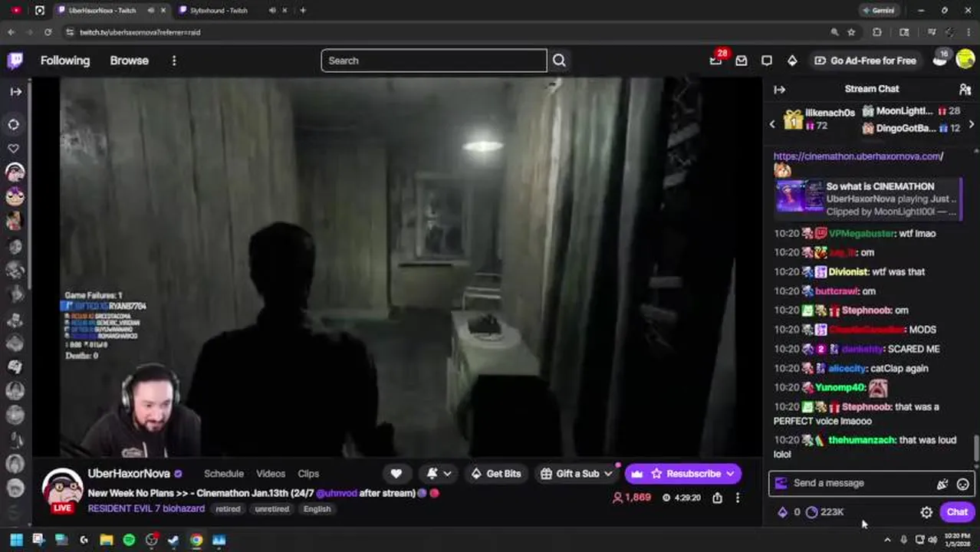Open chat identity badge icon in message box

[781, 483]
